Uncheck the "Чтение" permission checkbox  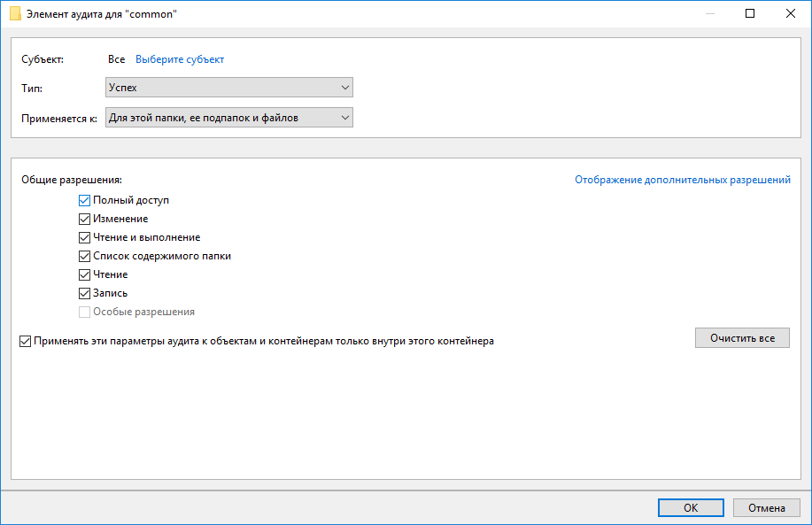[84, 275]
